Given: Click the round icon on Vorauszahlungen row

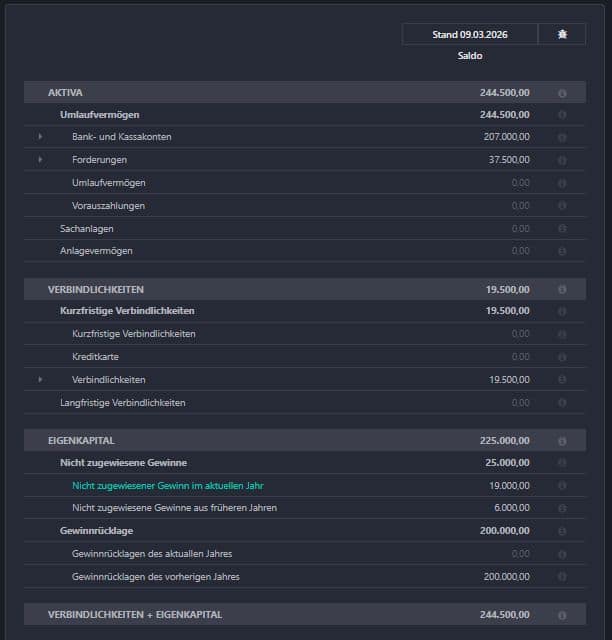Looking at the screenshot, I should (562, 206).
